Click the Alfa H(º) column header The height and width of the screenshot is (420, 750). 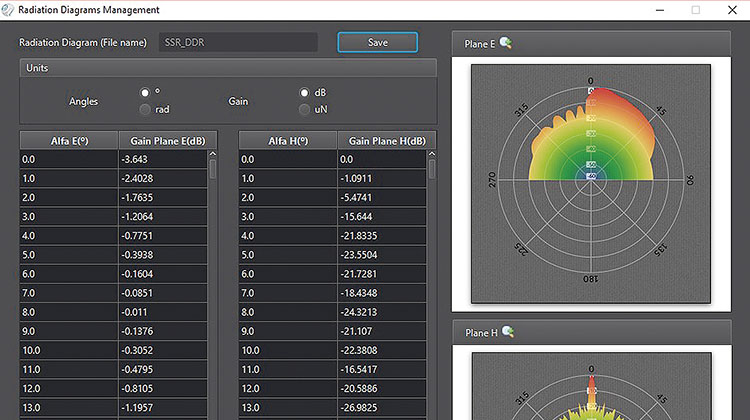click(288, 141)
